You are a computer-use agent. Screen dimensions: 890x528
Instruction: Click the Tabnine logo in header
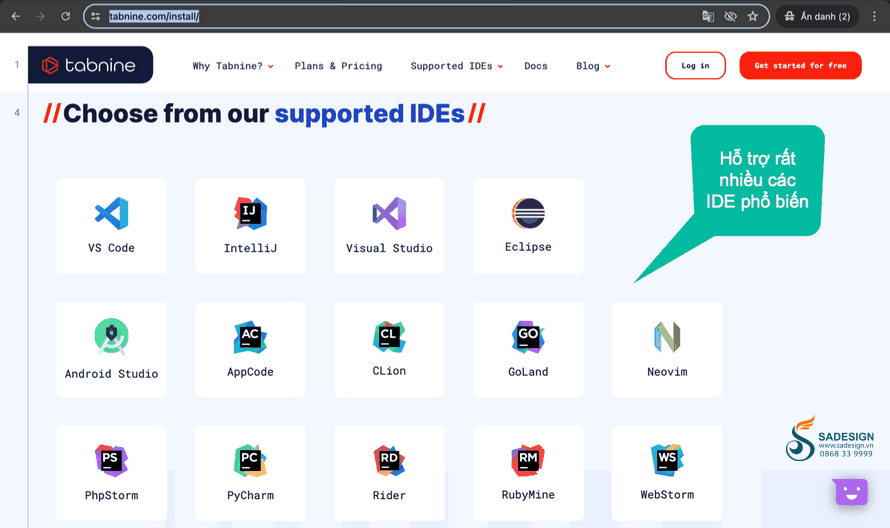90,65
